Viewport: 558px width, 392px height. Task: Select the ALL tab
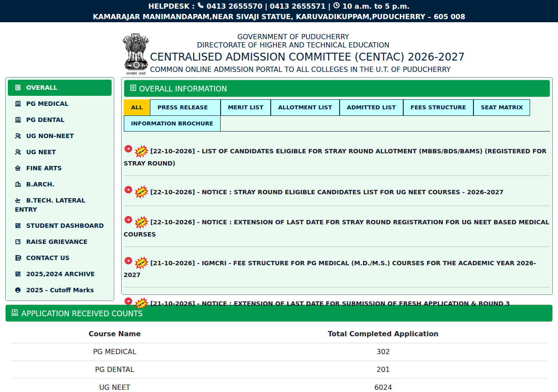(137, 108)
